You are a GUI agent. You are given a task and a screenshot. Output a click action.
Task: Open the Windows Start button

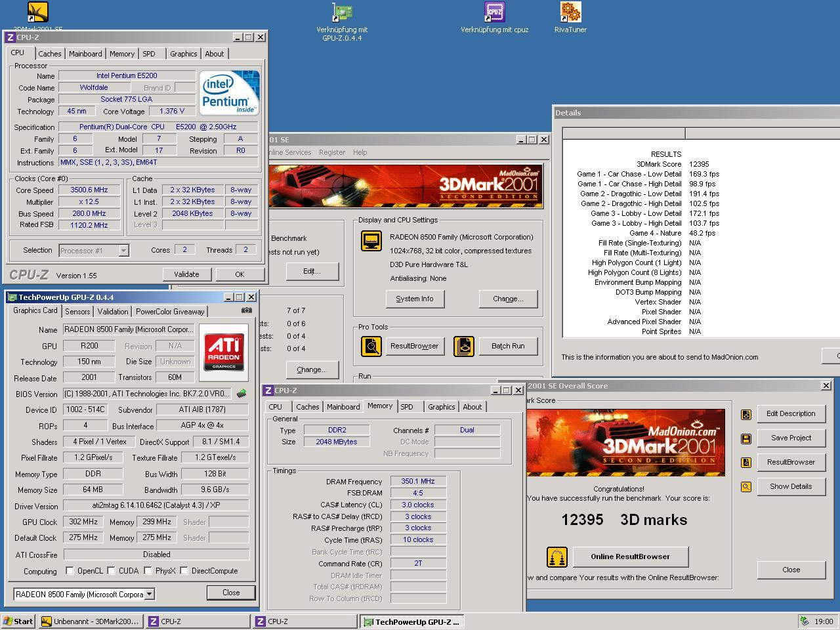coord(18,621)
